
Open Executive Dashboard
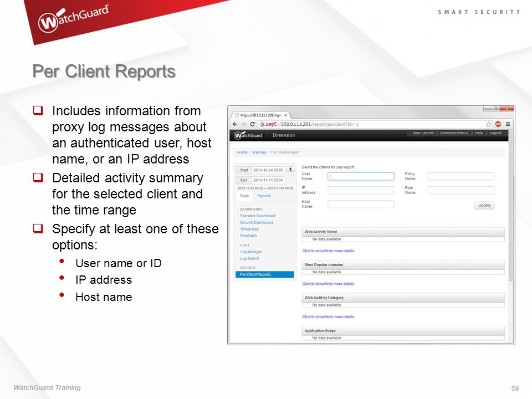click(258, 216)
